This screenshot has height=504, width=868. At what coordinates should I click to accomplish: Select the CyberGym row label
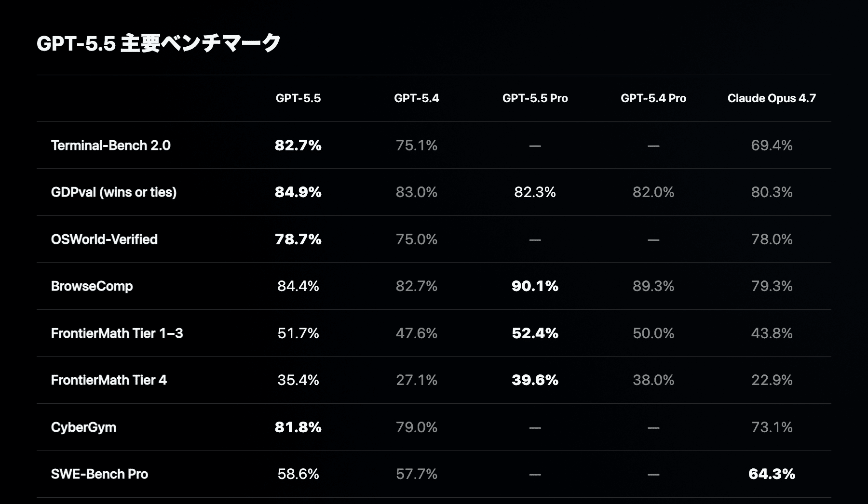pyautogui.click(x=84, y=427)
